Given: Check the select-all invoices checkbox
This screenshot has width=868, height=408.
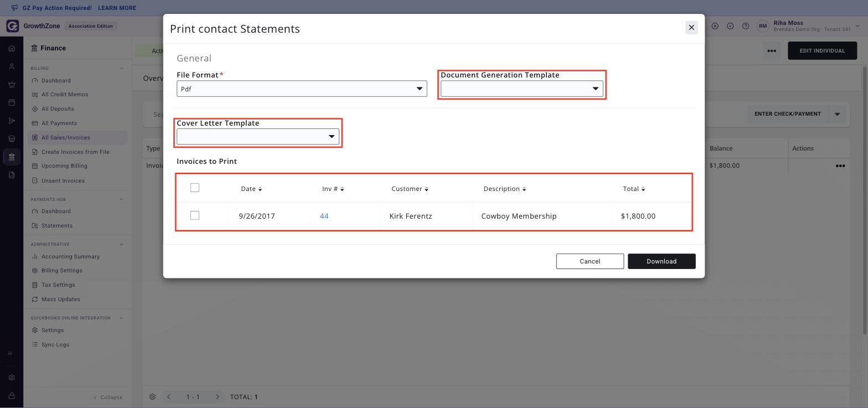Looking at the screenshot, I should coord(195,188).
